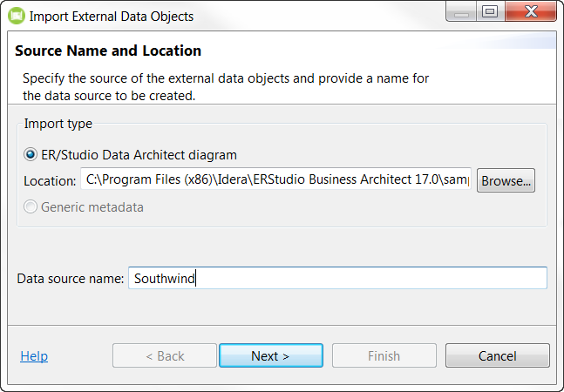
Task: Click into the Location path field
Action: tap(275, 179)
